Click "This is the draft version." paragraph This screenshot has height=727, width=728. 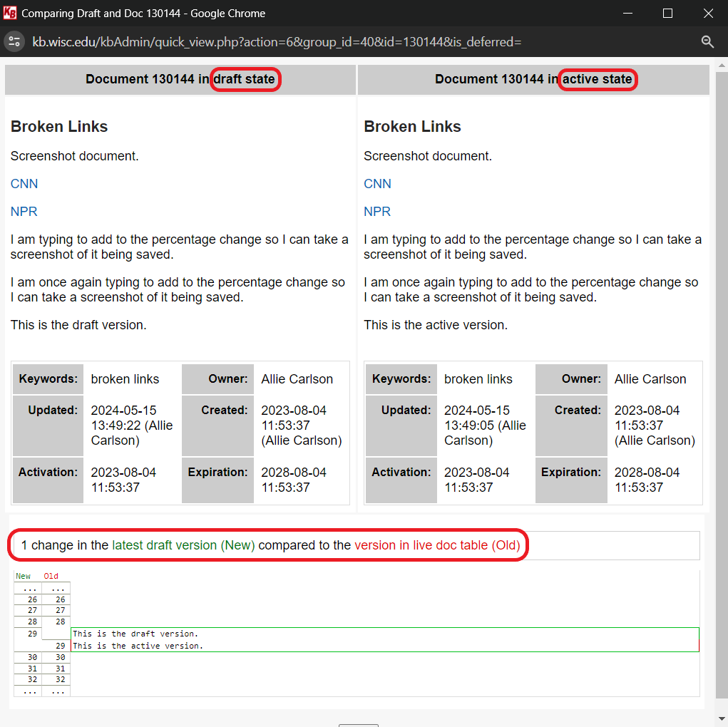tap(78, 325)
